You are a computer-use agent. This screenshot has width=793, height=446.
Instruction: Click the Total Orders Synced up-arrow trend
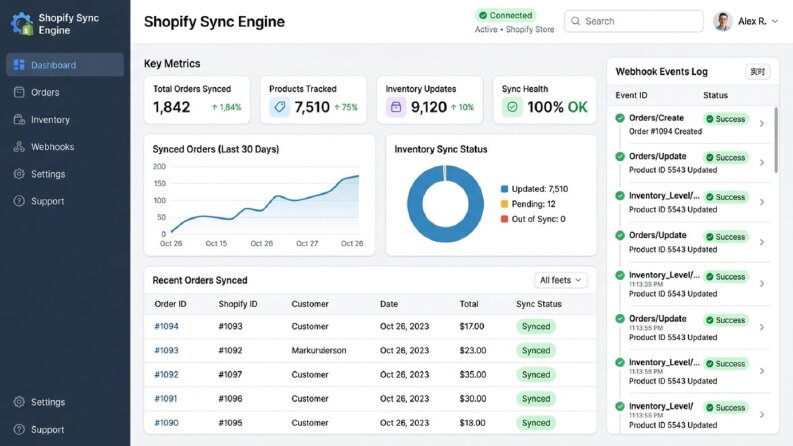[x=226, y=107]
